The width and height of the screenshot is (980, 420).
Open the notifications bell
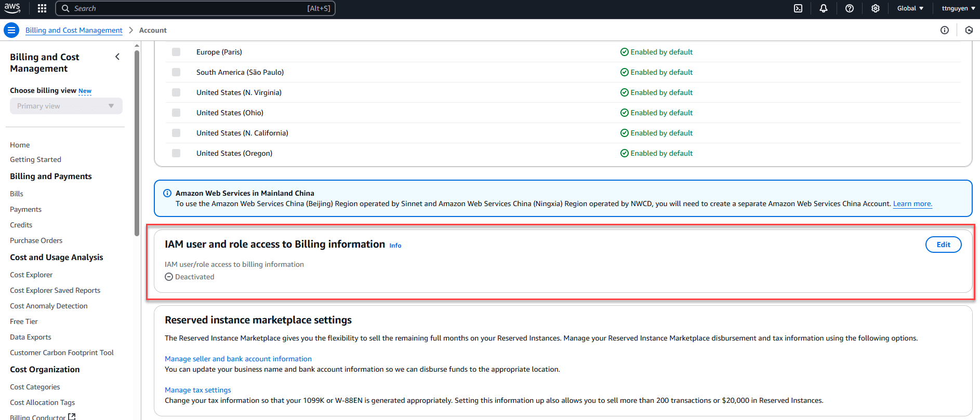824,8
